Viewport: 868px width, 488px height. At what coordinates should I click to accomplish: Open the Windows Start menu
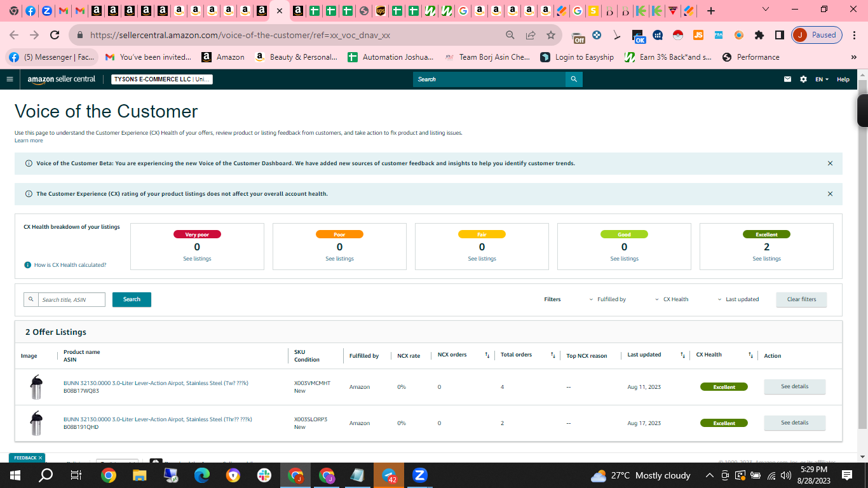pyautogui.click(x=15, y=475)
